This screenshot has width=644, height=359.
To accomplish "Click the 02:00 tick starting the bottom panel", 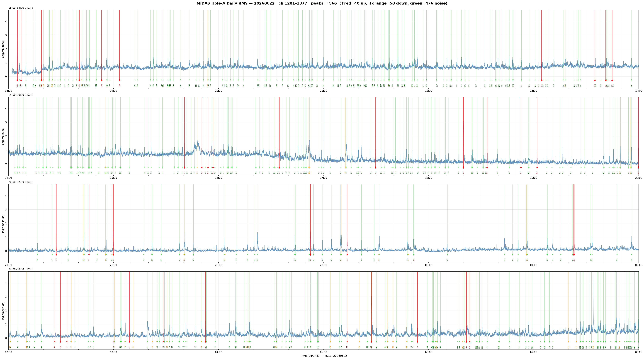I will [8, 352].
